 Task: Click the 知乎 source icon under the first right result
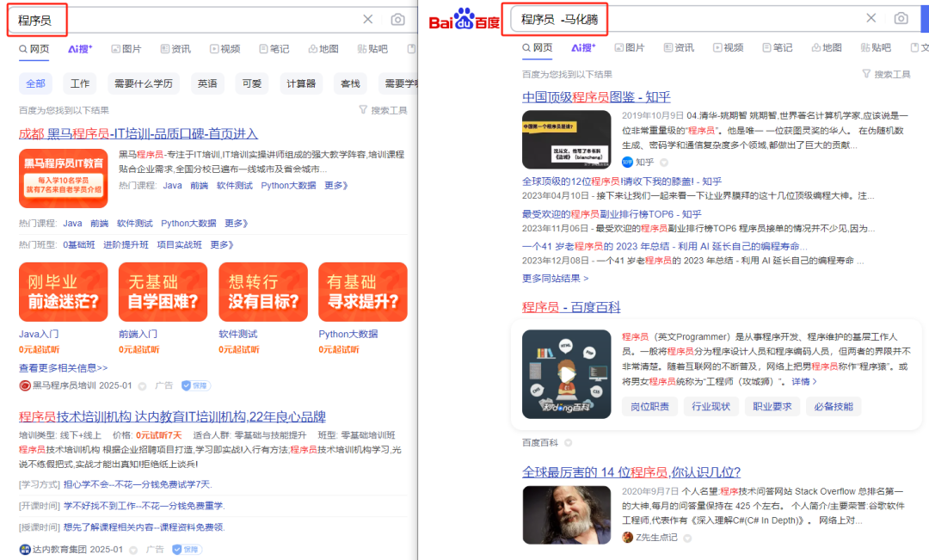point(627,163)
